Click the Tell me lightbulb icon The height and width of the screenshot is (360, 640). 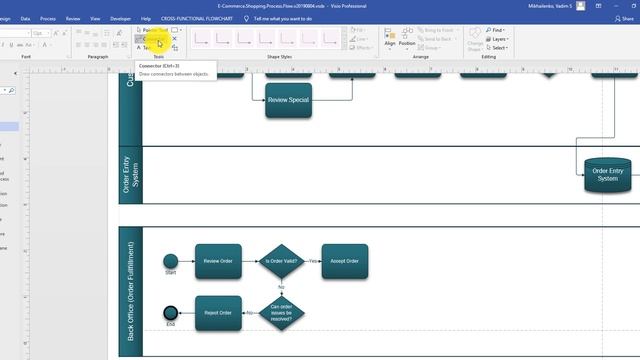click(x=246, y=19)
